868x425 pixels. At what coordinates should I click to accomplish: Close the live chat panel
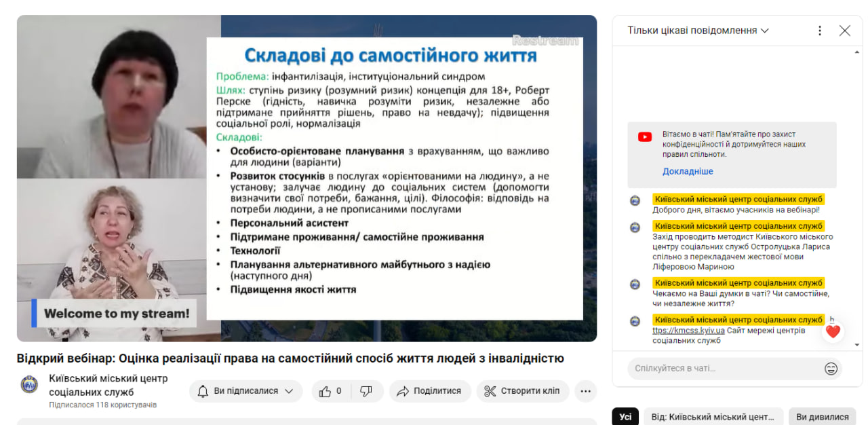tap(844, 31)
